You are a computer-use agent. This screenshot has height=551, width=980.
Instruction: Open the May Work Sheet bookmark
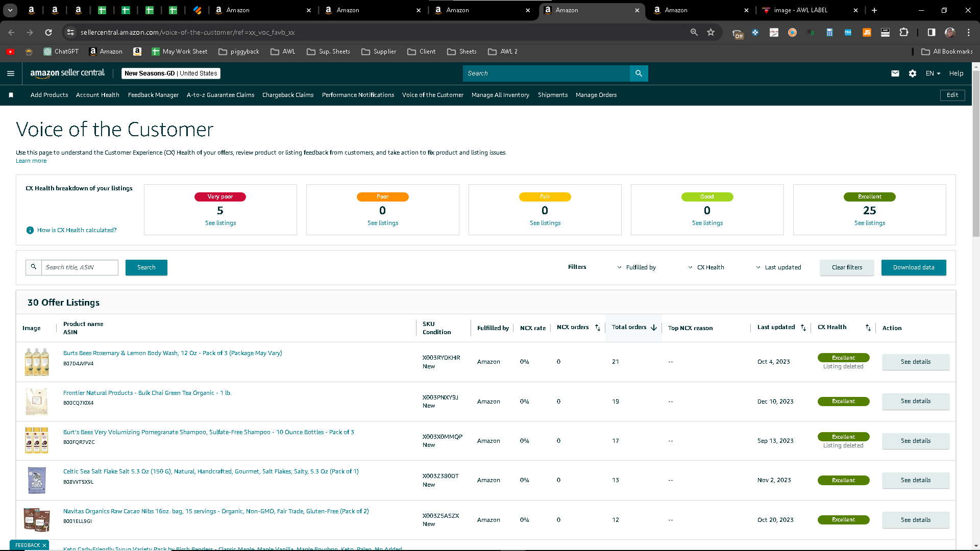(180, 52)
